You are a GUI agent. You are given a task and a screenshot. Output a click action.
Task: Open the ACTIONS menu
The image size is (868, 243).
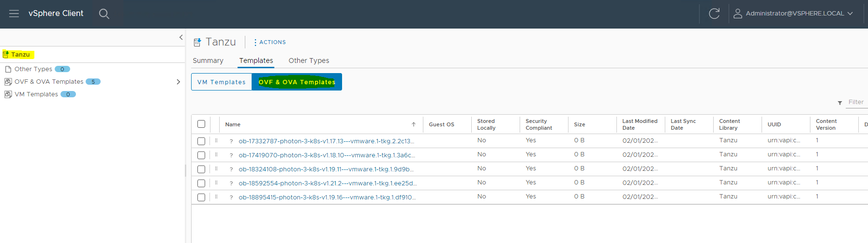pyautogui.click(x=270, y=42)
